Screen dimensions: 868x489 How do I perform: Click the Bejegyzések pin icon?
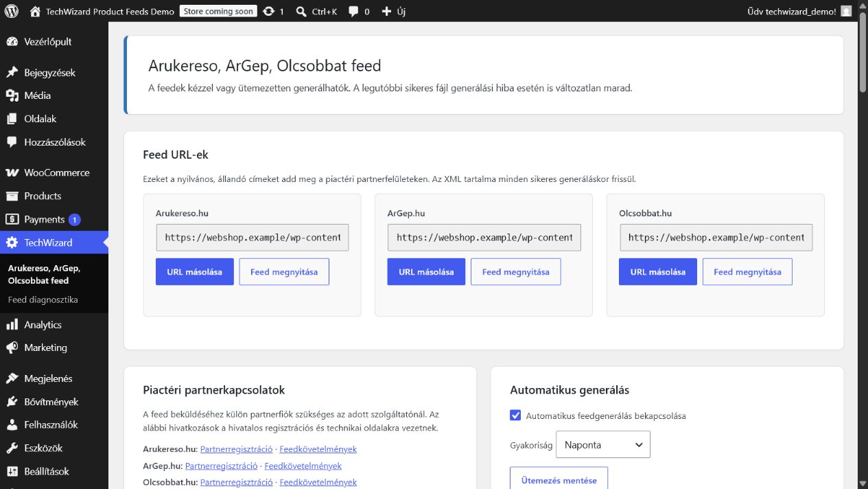click(12, 73)
